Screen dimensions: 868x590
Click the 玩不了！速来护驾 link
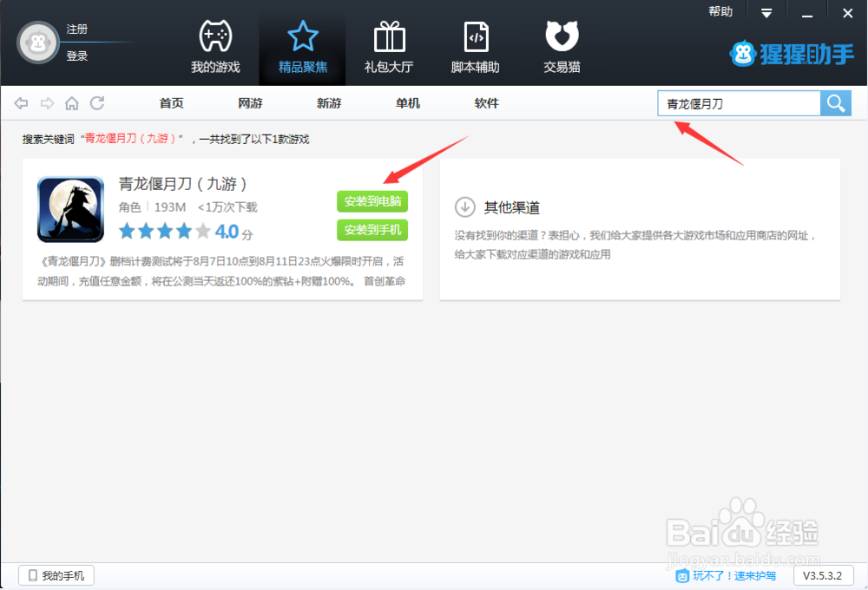[727, 576]
